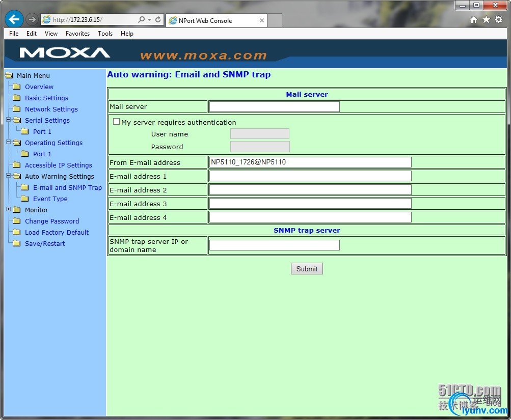Submit the auto warning settings
The width and height of the screenshot is (511, 420).
tap(307, 269)
